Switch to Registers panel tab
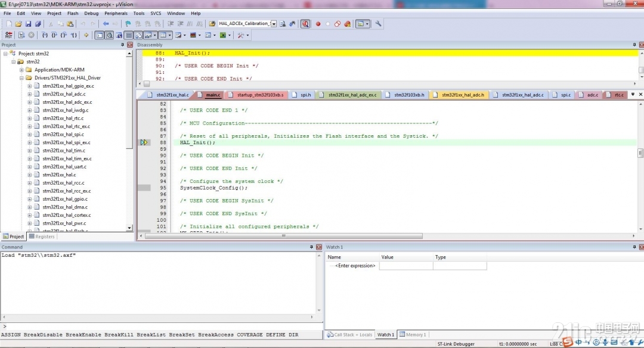644x348 pixels. point(42,237)
